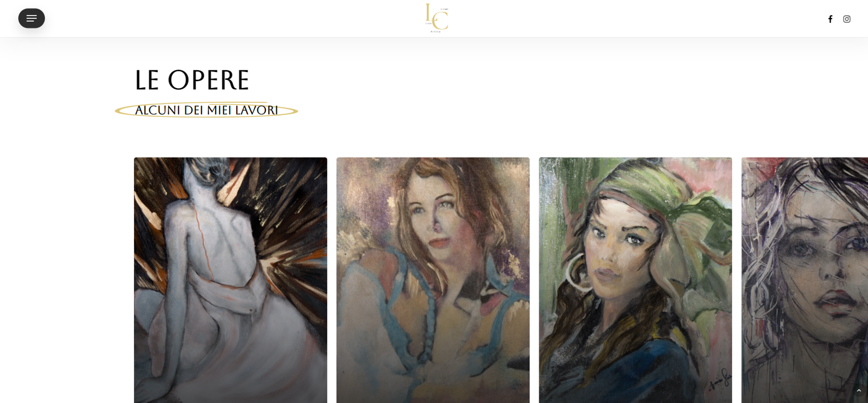Click the back-to-top arrow icon
Image resolution: width=868 pixels, height=403 pixels.
click(859, 391)
